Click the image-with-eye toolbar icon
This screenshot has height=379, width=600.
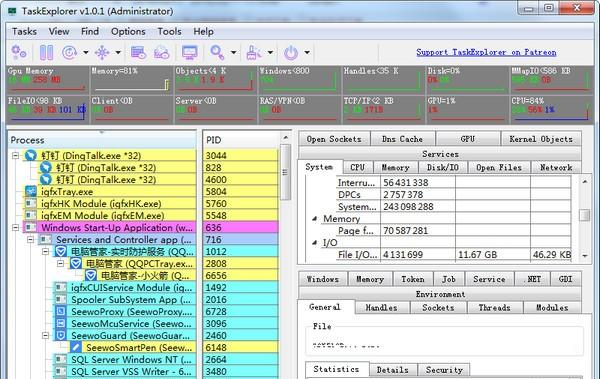161,52
